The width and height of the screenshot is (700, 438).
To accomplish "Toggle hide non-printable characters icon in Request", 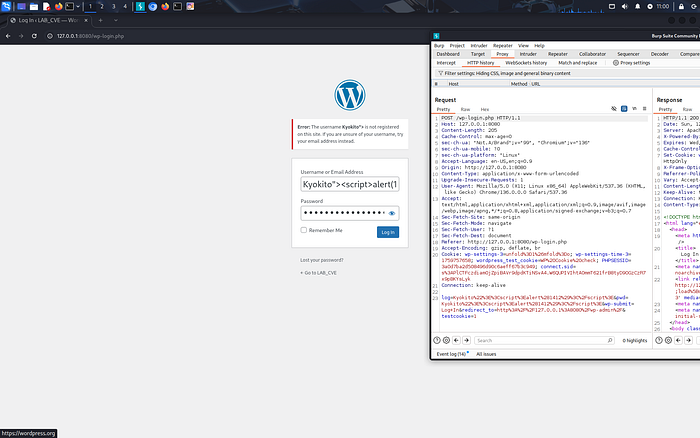I will (x=614, y=108).
